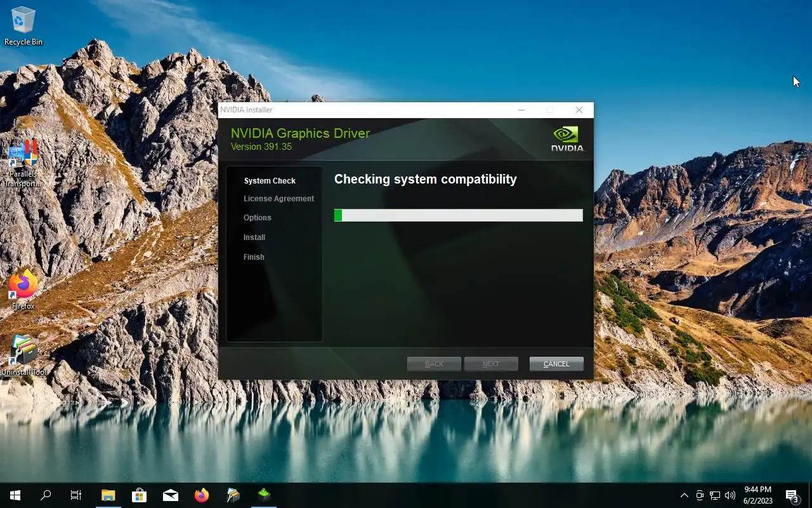Open the taskbar clock showing 9:44 PM
The height and width of the screenshot is (508, 812).
pos(758,495)
